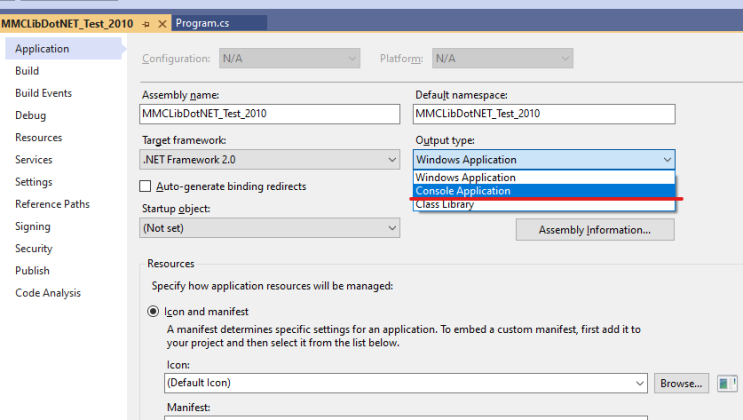Browse for an icon file
Image resolution: width=743 pixels, height=420 pixels.
click(681, 383)
